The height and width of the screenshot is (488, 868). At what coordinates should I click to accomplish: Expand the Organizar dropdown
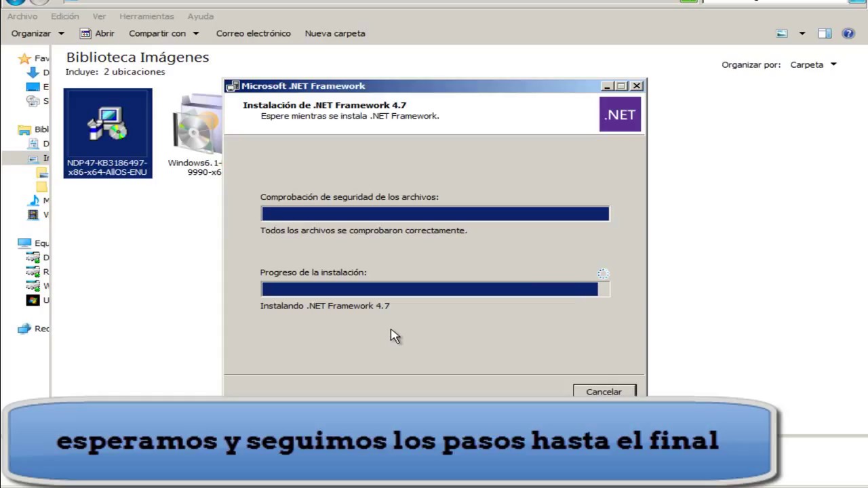37,33
